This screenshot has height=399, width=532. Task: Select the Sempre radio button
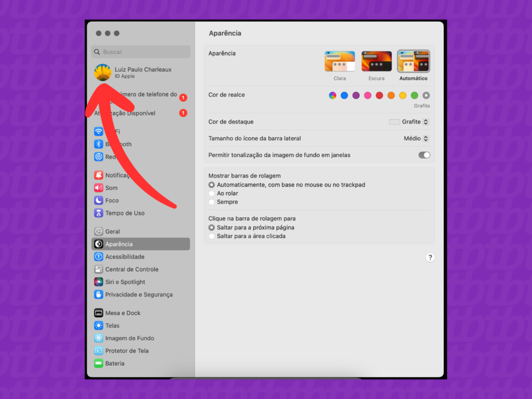(211, 202)
